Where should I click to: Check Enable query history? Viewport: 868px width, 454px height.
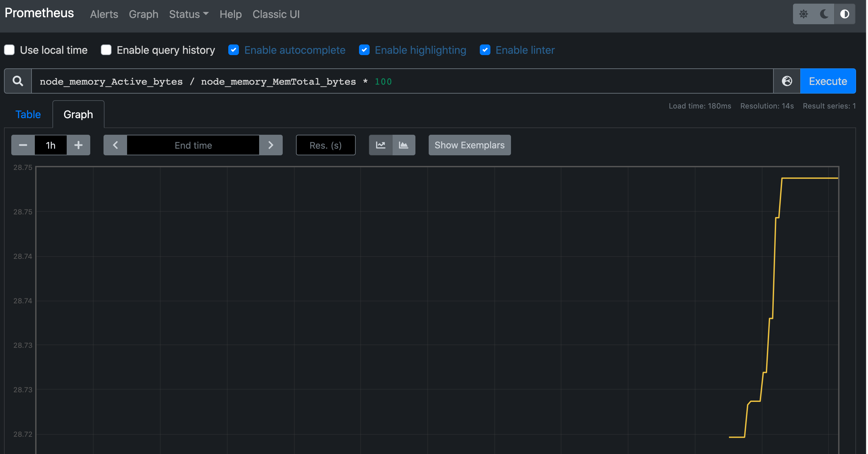(106, 50)
